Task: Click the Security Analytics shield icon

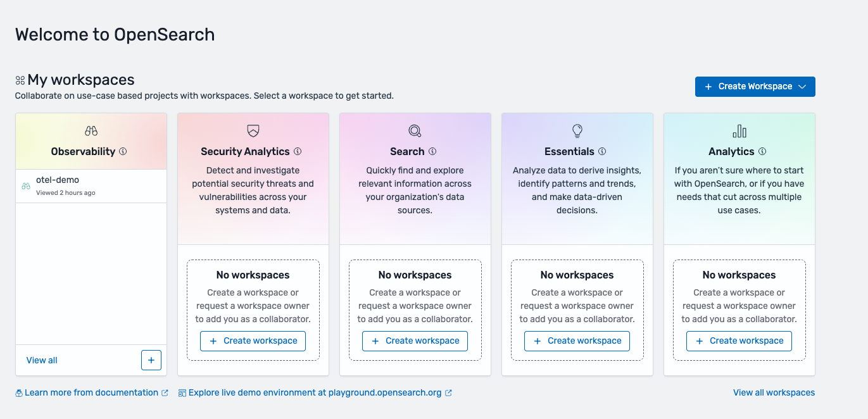Action: click(253, 131)
